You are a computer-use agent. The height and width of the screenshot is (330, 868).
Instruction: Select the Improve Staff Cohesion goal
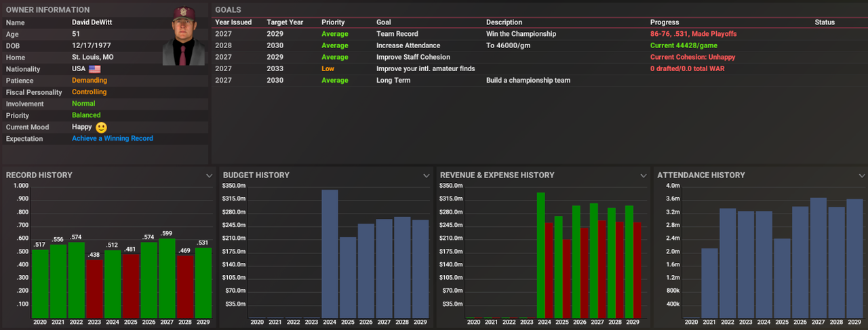[x=538, y=57]
